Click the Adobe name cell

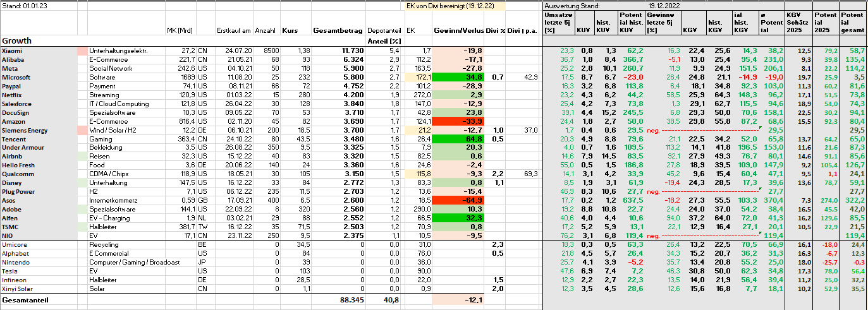[x=38, y=210]
